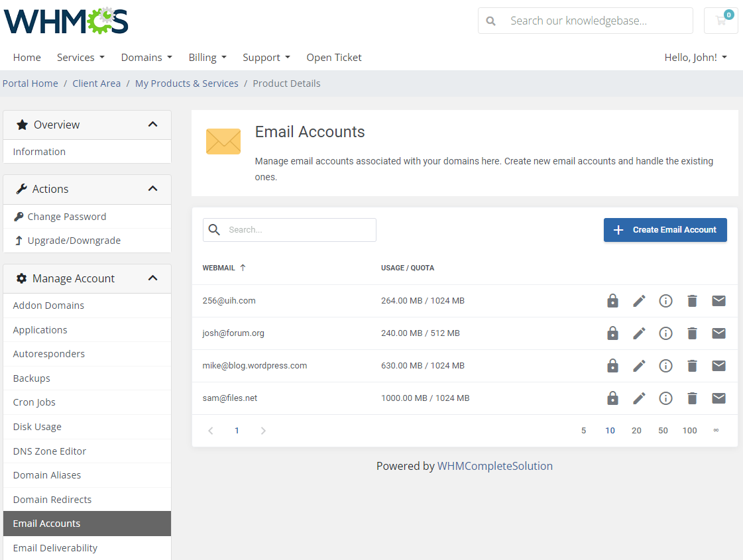
Task: Select page number 1
Action: (x=237, y=431)
